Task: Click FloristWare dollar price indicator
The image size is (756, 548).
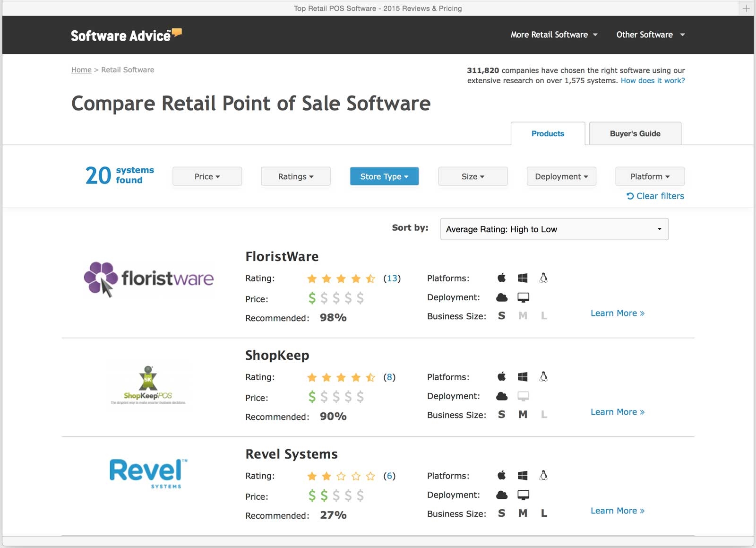Action: (x=336, y=298)
